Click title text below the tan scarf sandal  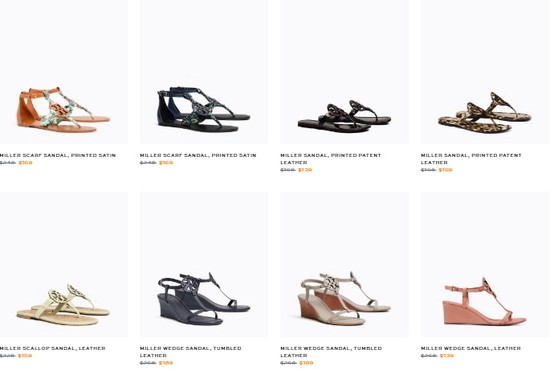[x=58, y=155]
